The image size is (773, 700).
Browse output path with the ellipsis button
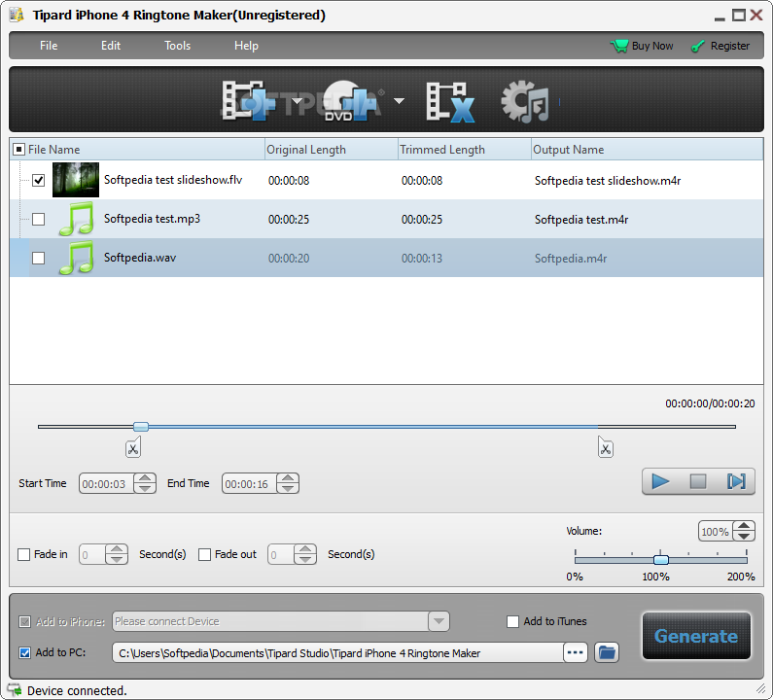[x=576, y=652]
